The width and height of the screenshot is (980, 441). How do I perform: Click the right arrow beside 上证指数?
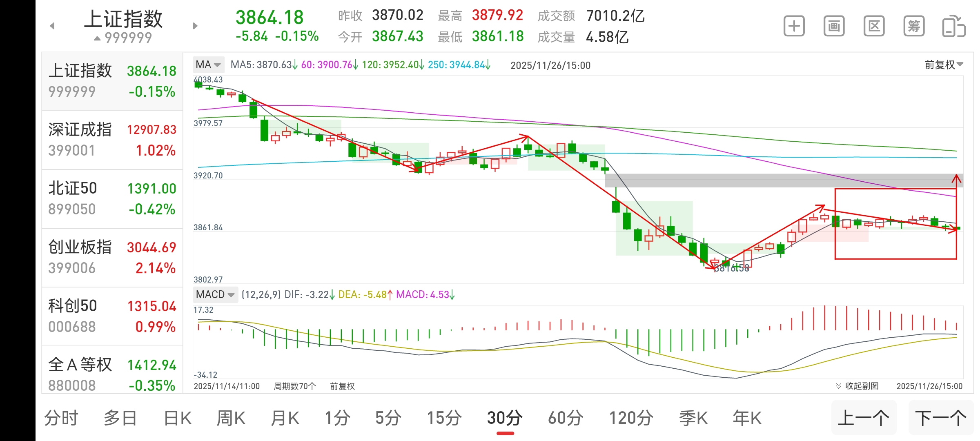pyautogui.click(x=195, y=25)
